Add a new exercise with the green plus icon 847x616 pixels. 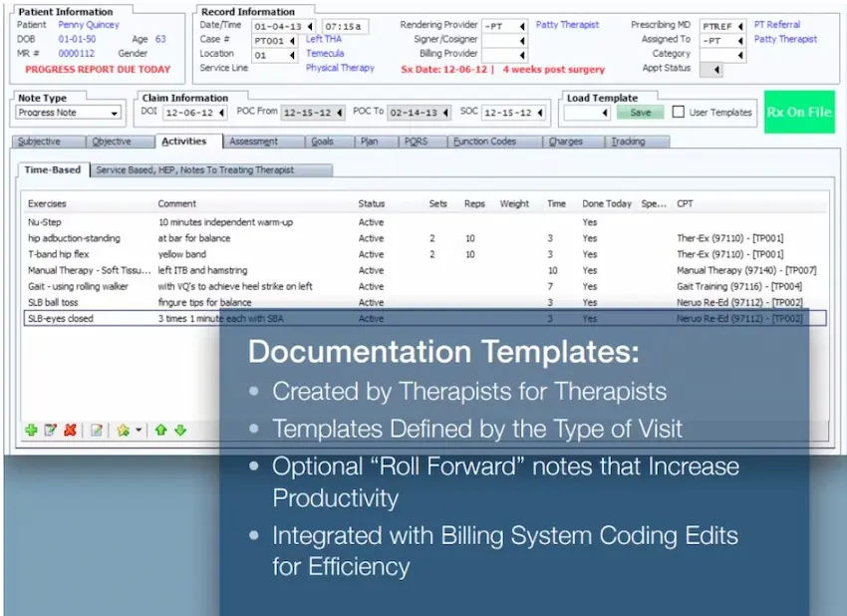click(x=31, y=430)
